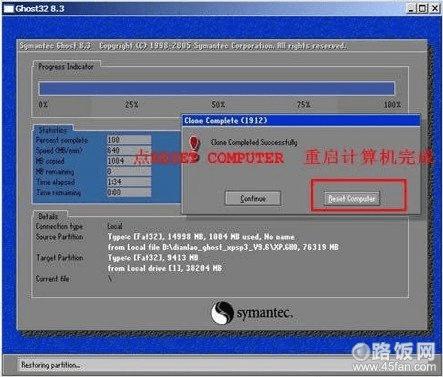Click the MB remaining value 0
Screen dimensions: 443x377
tap(129, 171)
